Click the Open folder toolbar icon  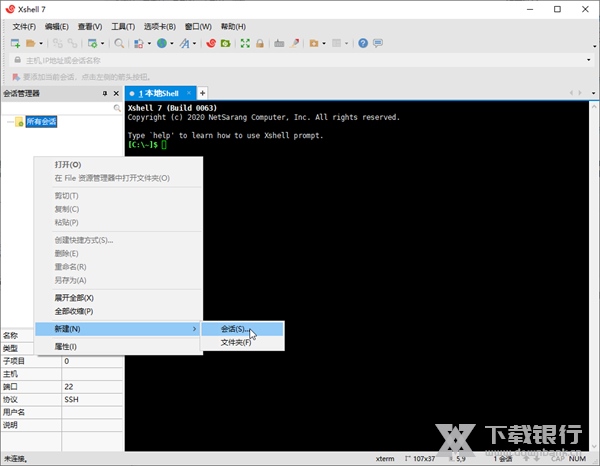point(31,43)
